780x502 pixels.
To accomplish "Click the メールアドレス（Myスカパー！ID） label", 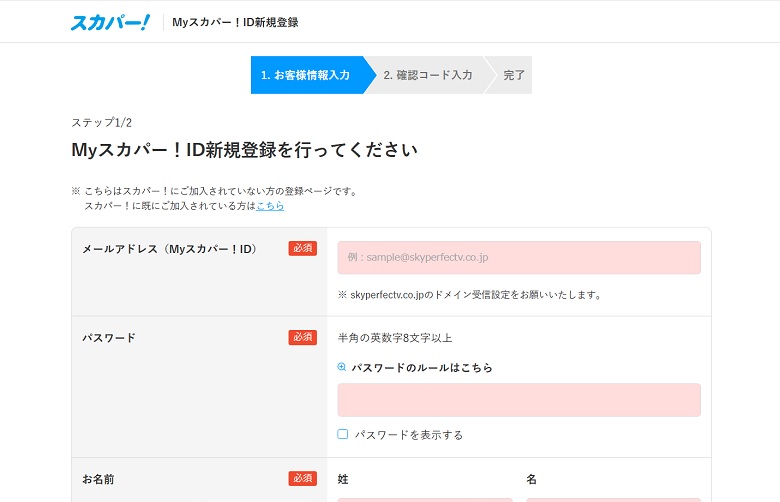I will tap(169, 249).
